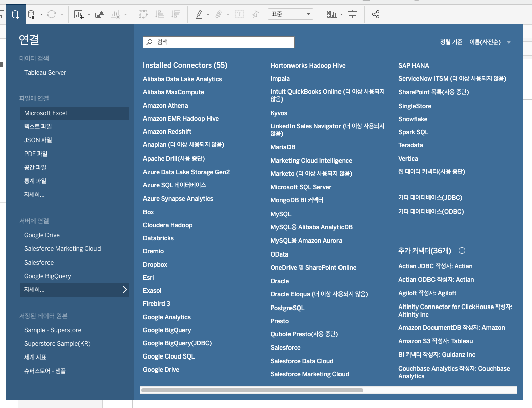Choose Google Cloud SQL connector
The image size is (532, 408).
pyautogui.click(x=169, y=356)
